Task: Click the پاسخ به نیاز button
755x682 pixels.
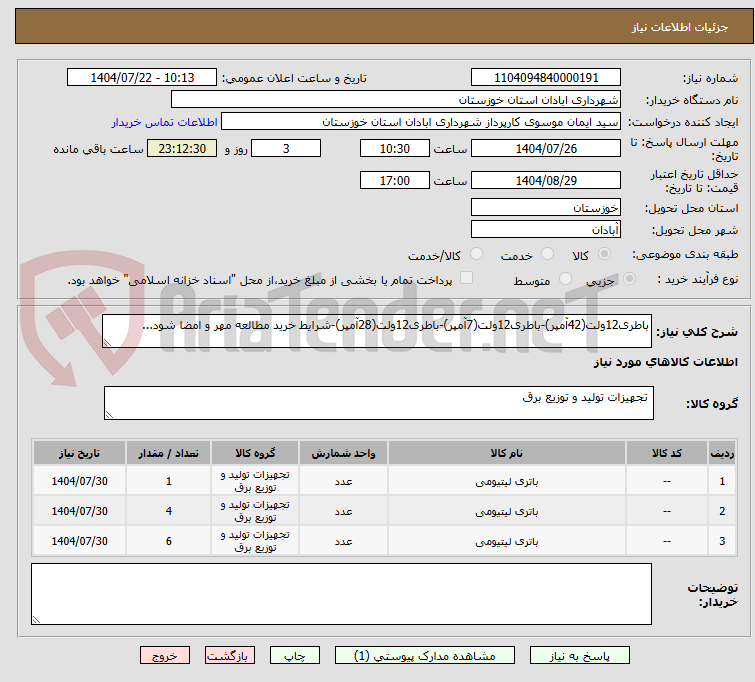Action: (x=580, y=656)
